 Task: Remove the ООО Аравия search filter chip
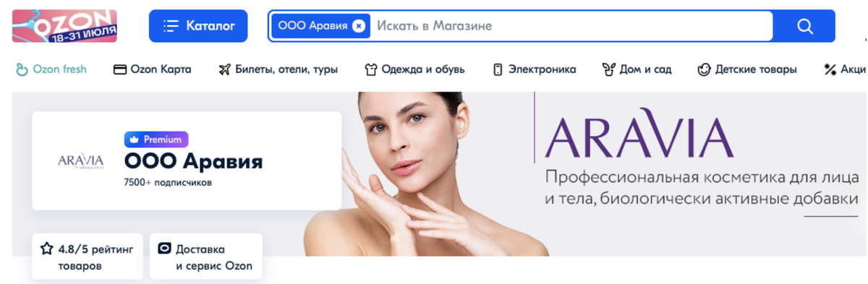[359, 26]
